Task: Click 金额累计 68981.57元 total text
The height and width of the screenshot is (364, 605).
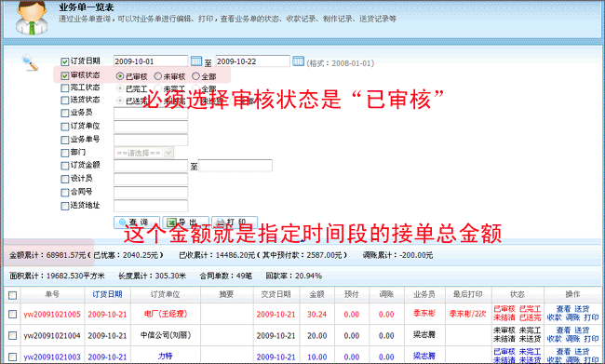Action: coord(47,255)
